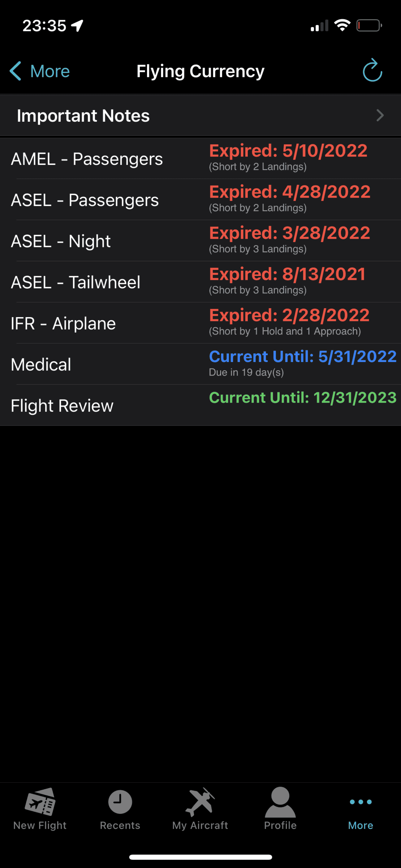Open the Profile person icon
The image size is (401, 868).
click(x=280, y=802)
